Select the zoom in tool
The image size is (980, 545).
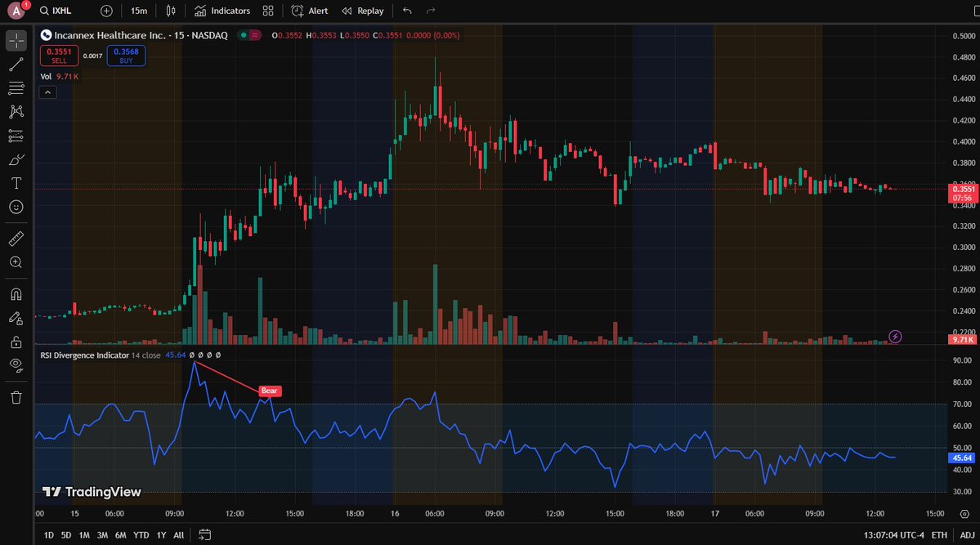point(16,261)
